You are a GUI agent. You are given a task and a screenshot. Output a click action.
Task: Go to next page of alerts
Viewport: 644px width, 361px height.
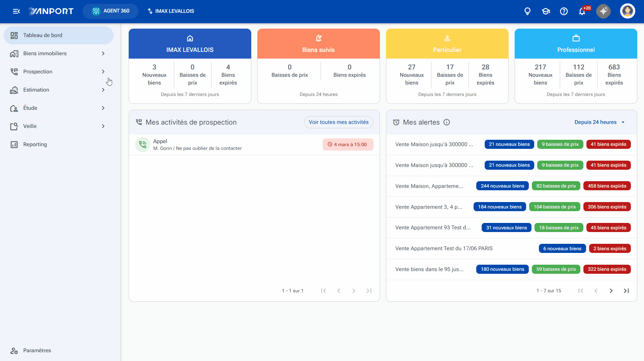[611, 291]
